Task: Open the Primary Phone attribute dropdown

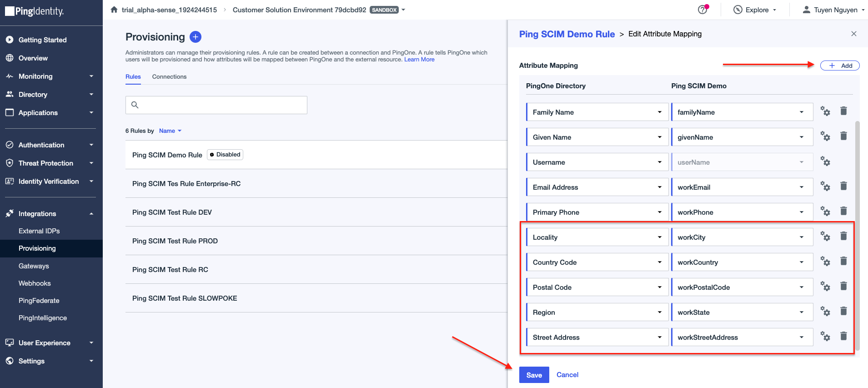Action: [x=597, y=212]
